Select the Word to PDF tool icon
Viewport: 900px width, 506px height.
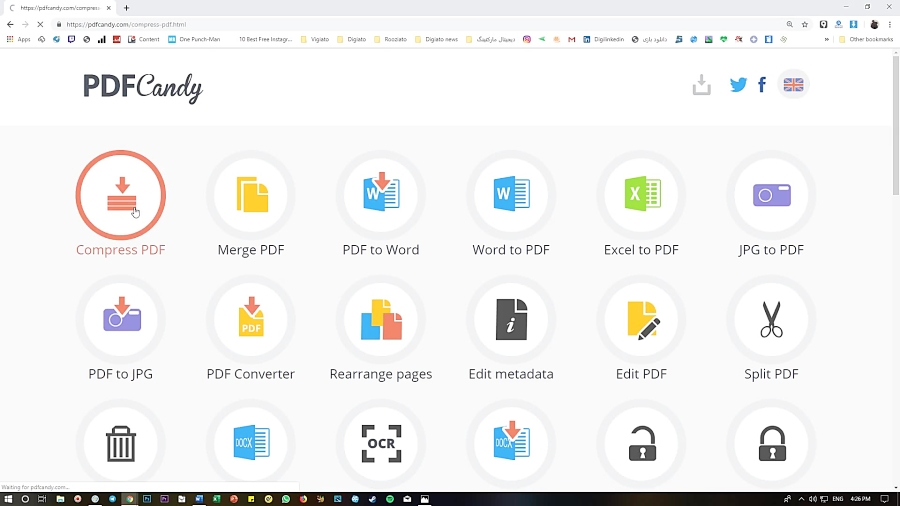pos(511,195)
